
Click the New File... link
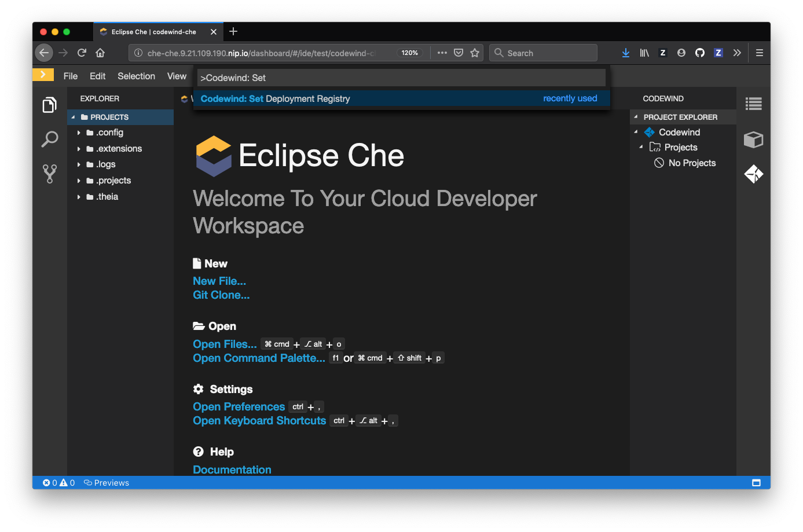tap(219, 281)
